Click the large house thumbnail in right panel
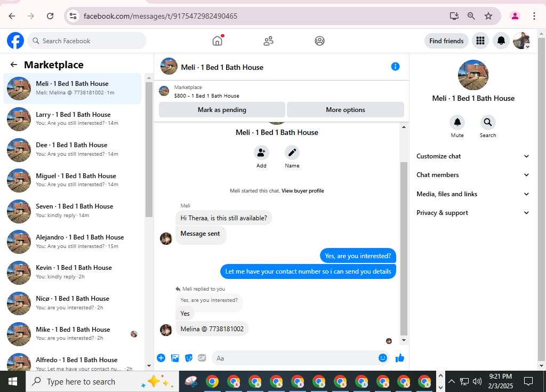This screenshot has height=392, width=546. tap(473, 75)
